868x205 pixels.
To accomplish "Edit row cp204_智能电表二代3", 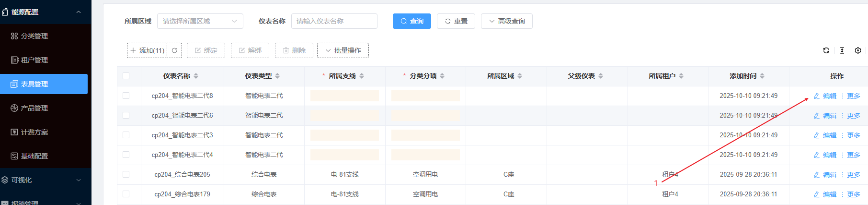I will (825, 135).
